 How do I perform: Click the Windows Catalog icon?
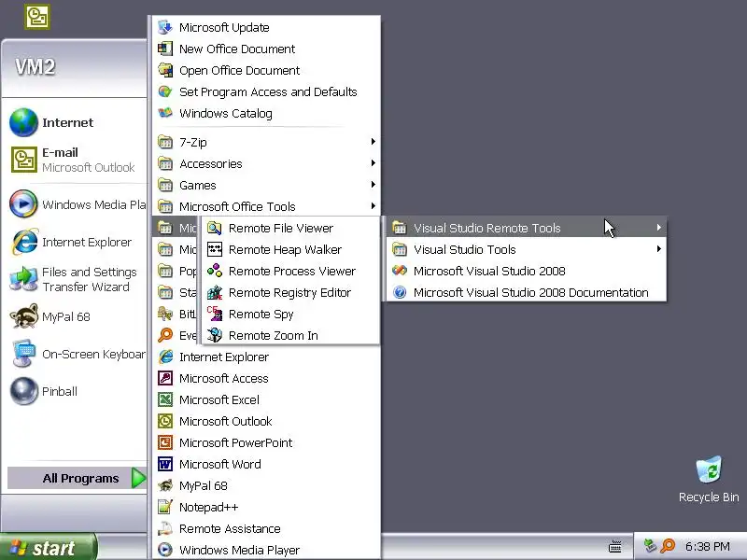pos(165,113)
